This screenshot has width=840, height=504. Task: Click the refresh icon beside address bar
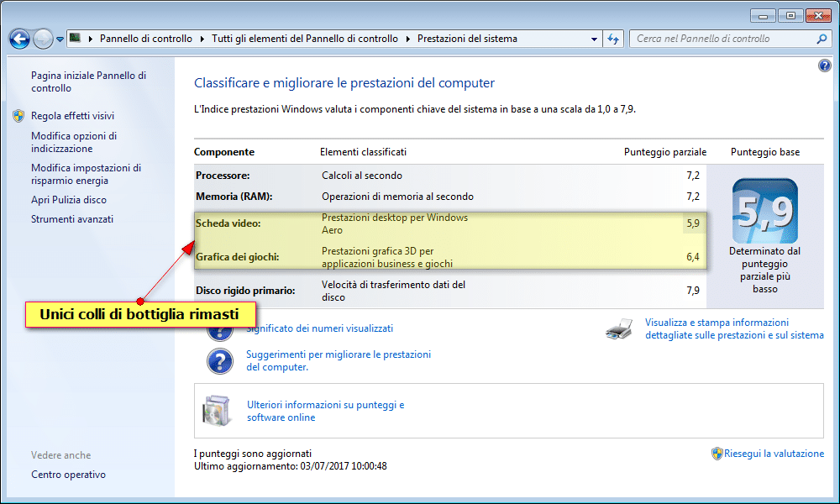[x=613, y=39]
